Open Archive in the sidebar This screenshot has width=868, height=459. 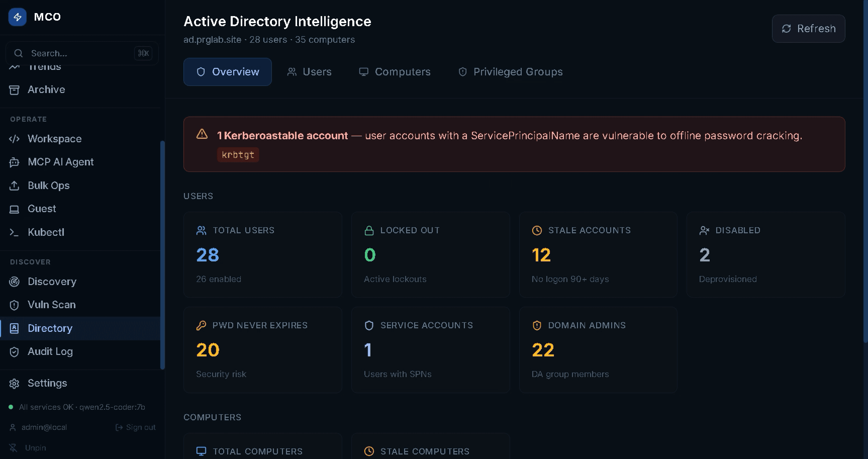tap(80, 90)
